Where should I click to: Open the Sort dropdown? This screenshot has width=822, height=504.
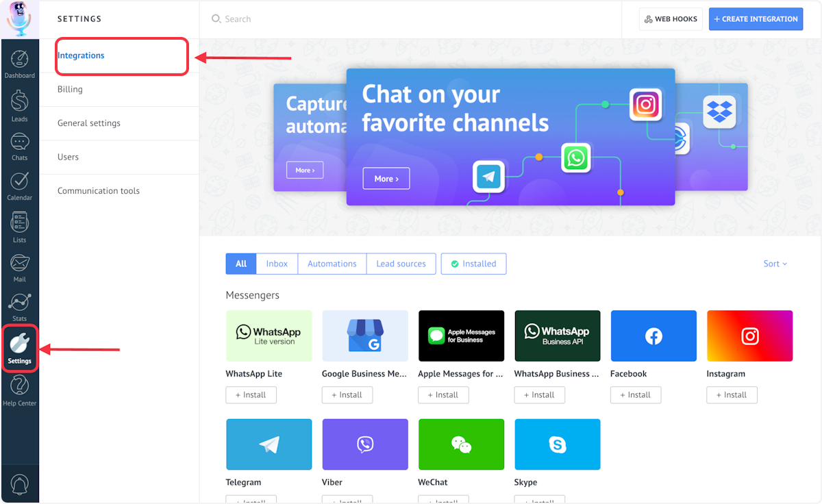point(775,264)
